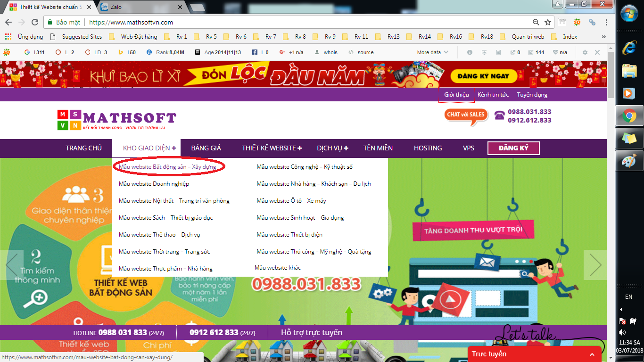Reload the page with the refresh icon

click(x=34, y=22)
